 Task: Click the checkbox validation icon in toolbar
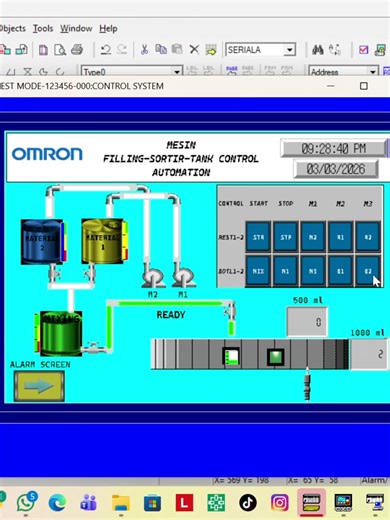(x=363, y=50)
